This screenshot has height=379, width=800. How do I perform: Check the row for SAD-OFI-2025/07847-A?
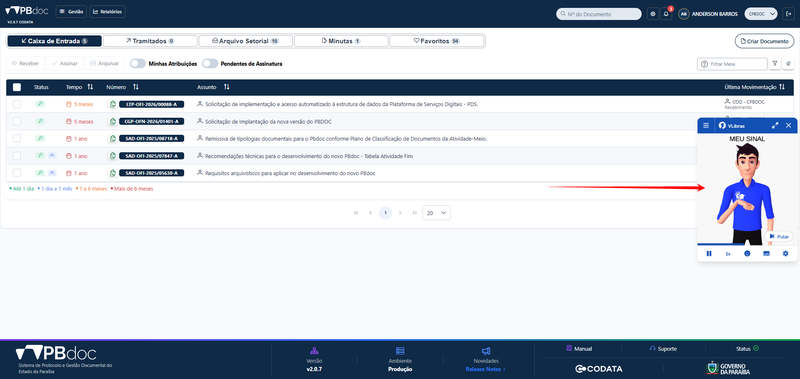pos(17,156)
